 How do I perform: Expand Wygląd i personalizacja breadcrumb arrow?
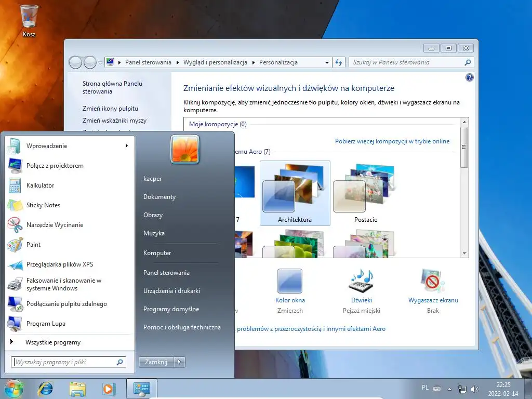253,62
